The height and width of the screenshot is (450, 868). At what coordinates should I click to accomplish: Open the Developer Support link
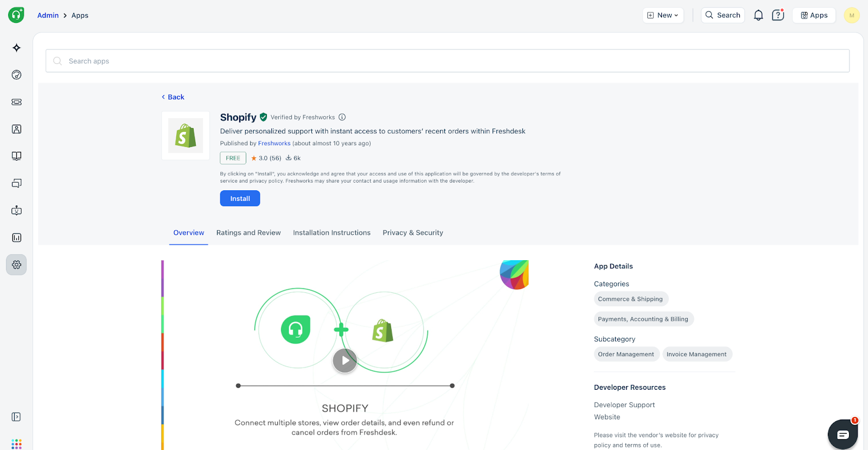(624, 405)
